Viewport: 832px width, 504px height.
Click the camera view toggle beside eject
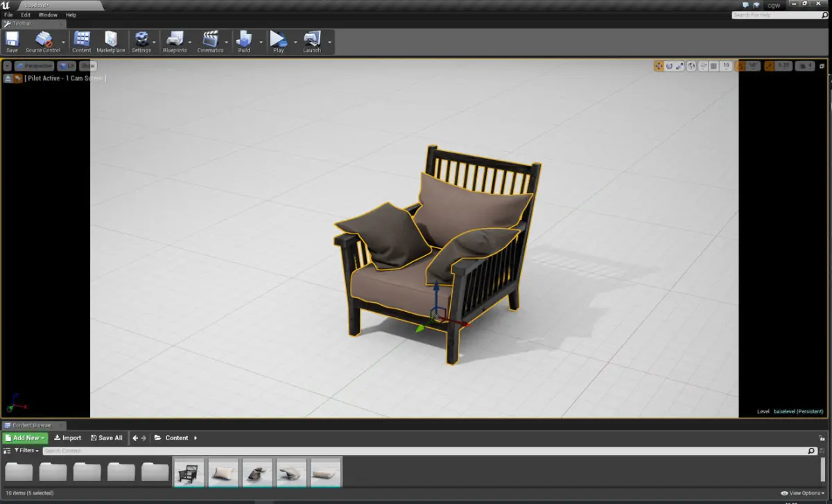[18, 78]
